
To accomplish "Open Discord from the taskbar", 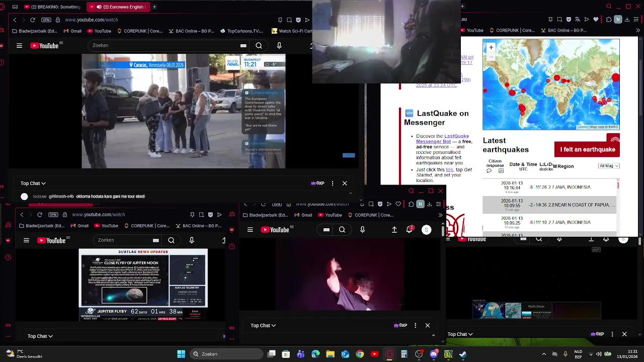I will pos(434,354).
